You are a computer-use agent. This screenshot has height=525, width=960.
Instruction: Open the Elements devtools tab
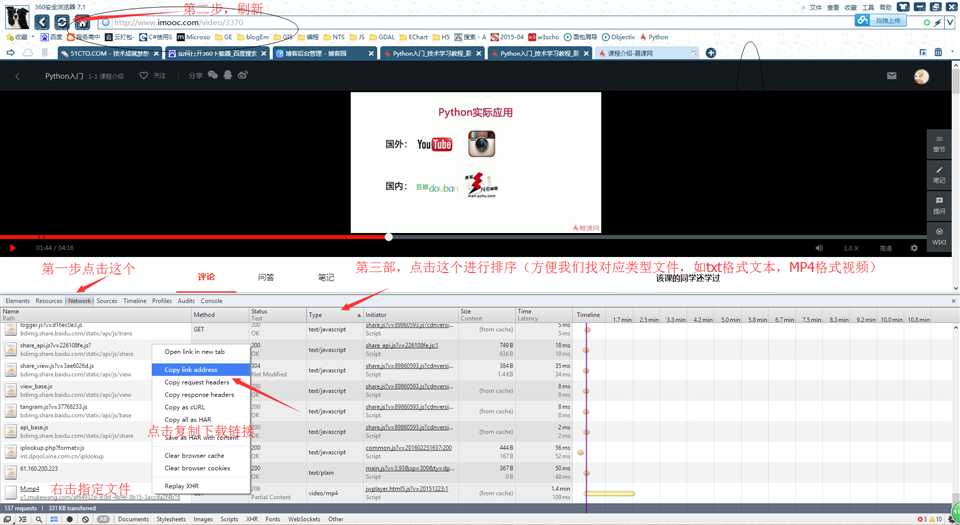[17, 301]
